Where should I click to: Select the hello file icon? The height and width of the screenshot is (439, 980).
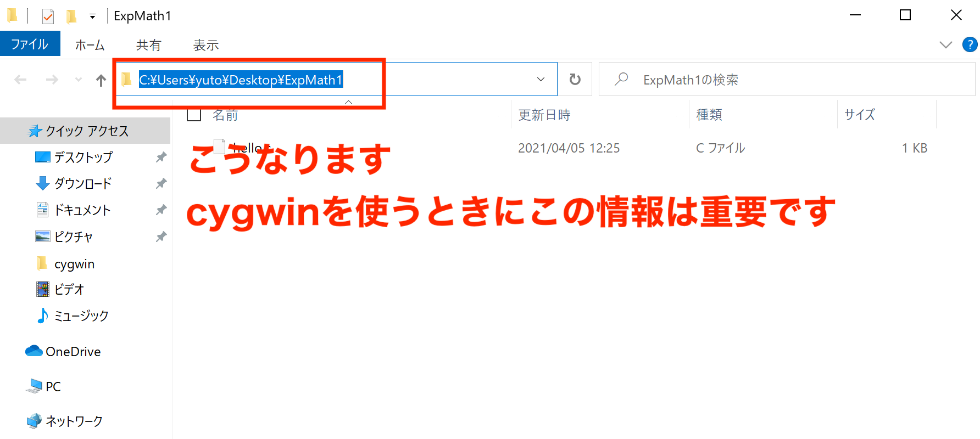[220, 147]
